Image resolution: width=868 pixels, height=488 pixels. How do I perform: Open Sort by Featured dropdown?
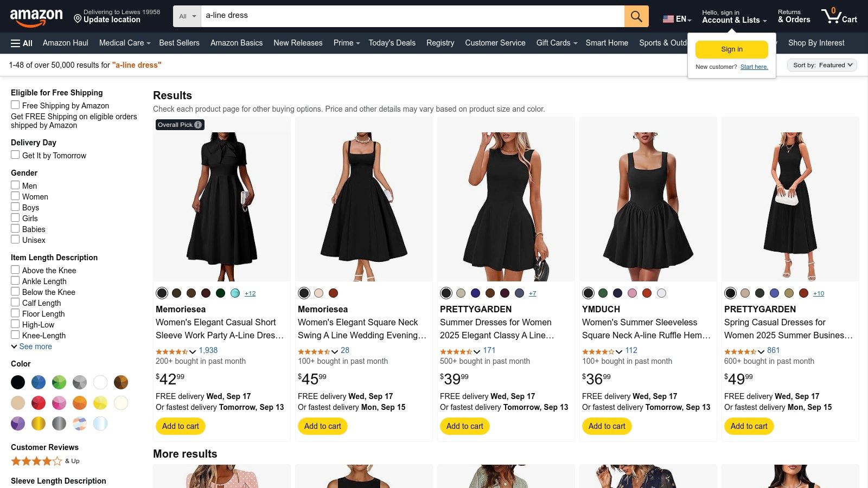(822, 65)
